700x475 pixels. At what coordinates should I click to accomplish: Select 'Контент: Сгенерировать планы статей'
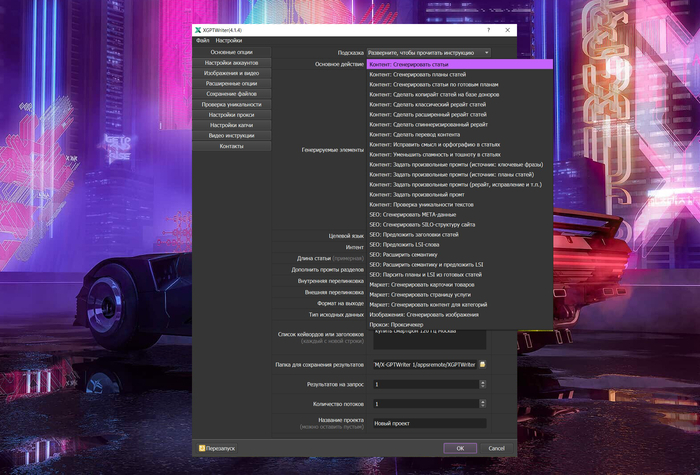coord(460,75)
